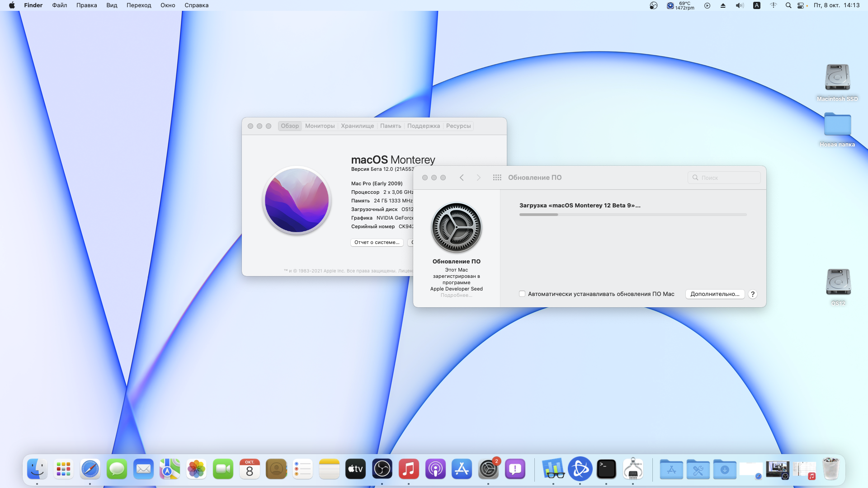Open the volume control in menu bar
Image resolution: width=868 pixels, height=488 pixels.
(x=740, y=5)
